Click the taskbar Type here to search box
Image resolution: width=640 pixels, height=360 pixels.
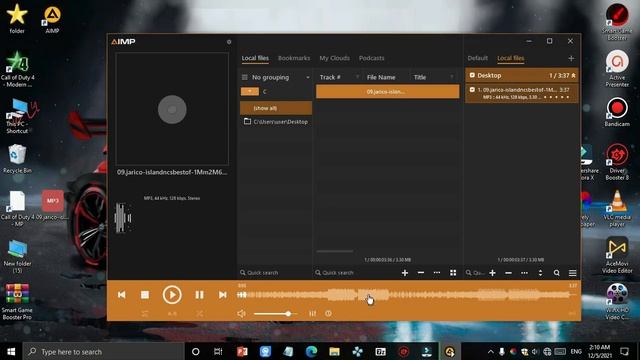[x=104, y=351]
